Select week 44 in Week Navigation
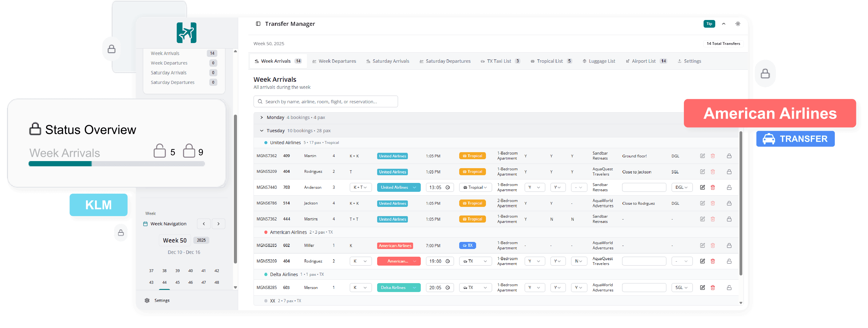 pos(164,283)
